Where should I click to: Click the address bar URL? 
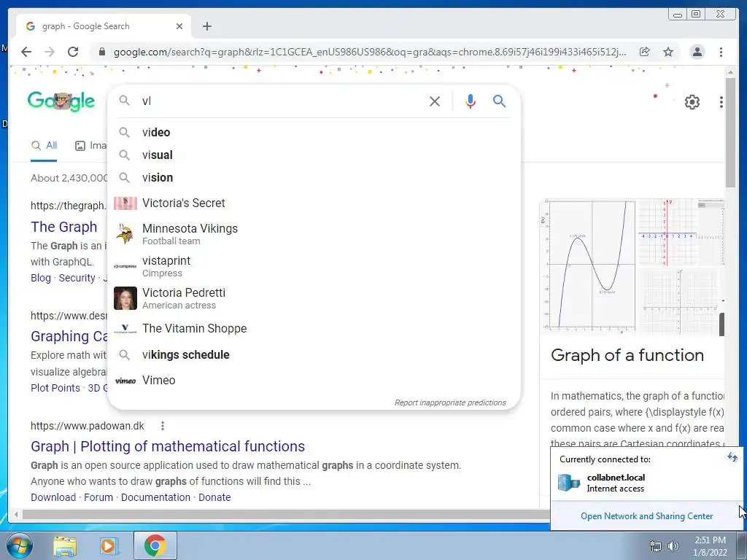[x=370, y=52]
